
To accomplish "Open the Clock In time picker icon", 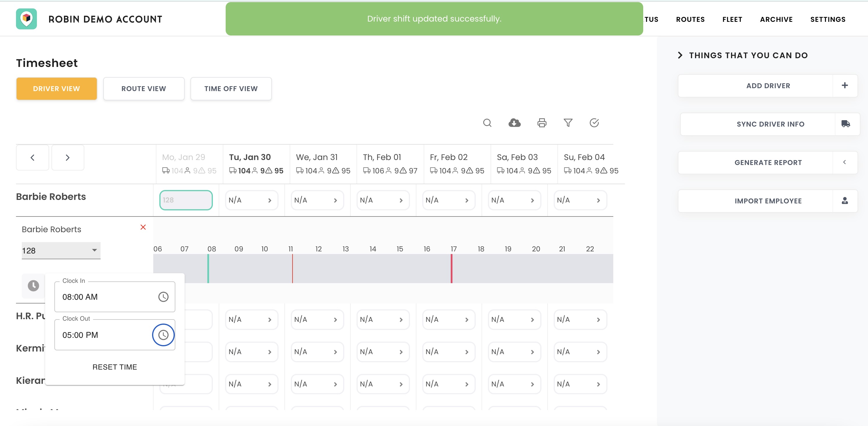I will pyautogui.click(x=163, y=297).
